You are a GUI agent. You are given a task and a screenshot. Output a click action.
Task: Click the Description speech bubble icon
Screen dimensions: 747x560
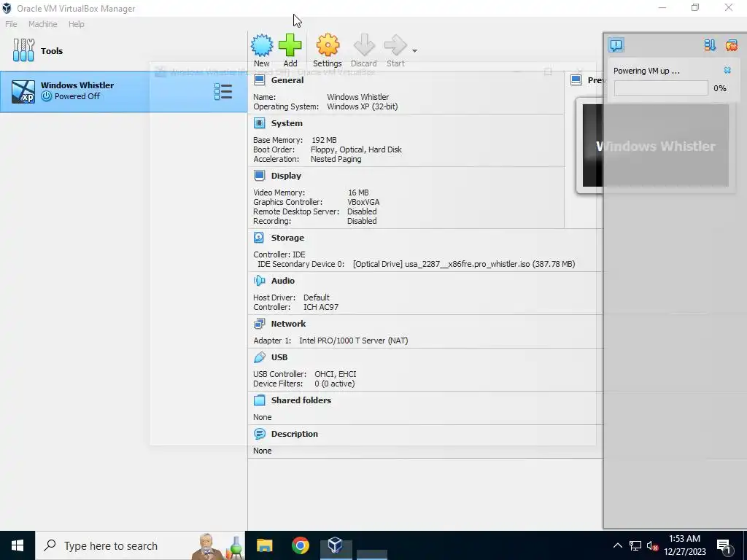pyautogui.click(x=259, y=434)
